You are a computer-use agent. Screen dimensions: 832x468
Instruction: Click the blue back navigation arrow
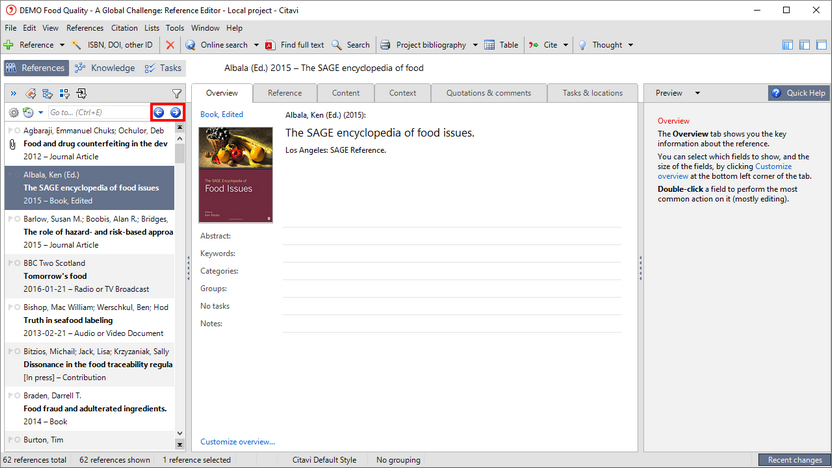click(159, 112)
